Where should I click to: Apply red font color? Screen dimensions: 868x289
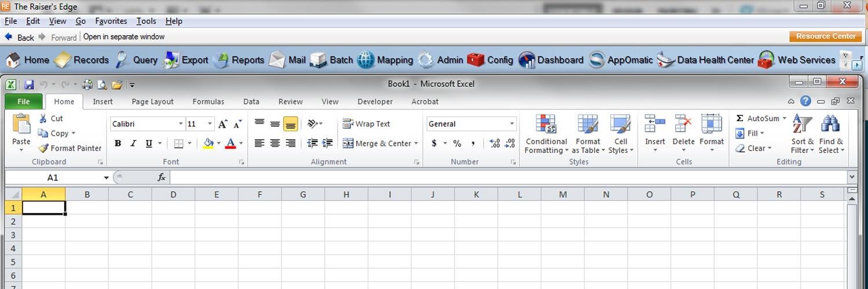230,143
